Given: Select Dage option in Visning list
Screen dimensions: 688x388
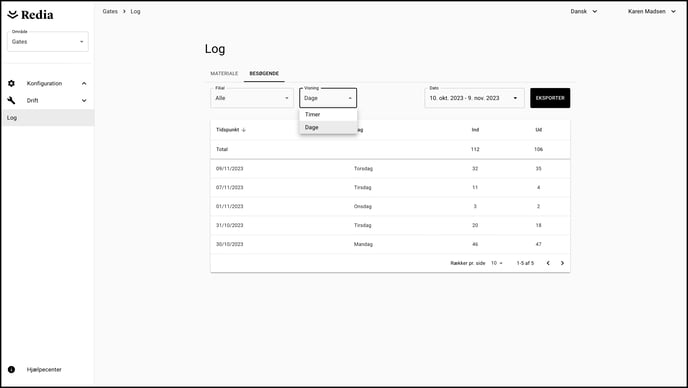Looking at the screenshot, I should pos(328,127).
